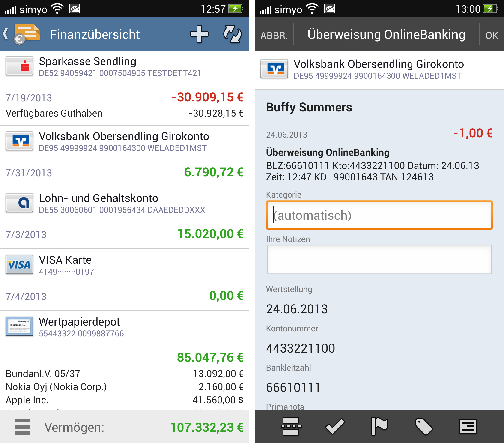
Task: Open the Kategorie (automatisch) field
Action: (x=379, y=215)
